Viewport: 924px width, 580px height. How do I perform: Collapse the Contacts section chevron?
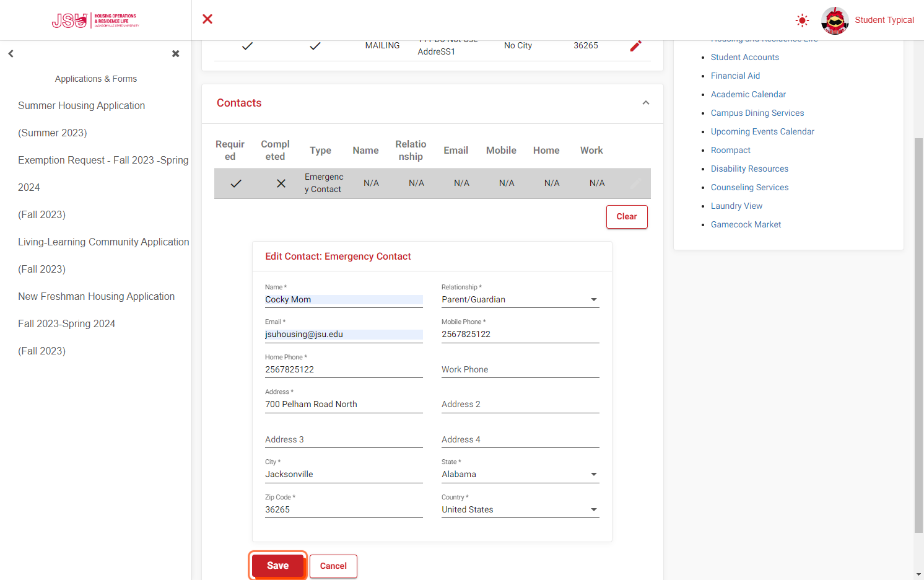(646, 103)
